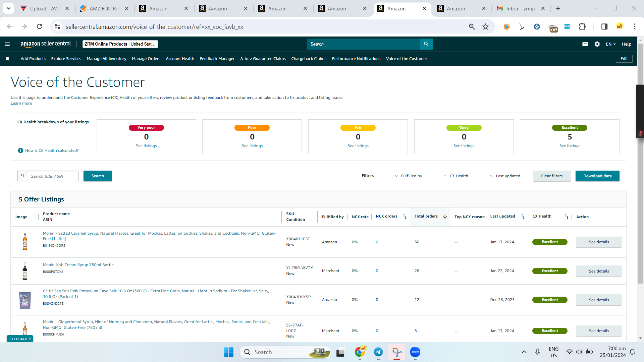Screen dimensions: 644x362
Task: Click Download data button
Action: tap(597, 176)
